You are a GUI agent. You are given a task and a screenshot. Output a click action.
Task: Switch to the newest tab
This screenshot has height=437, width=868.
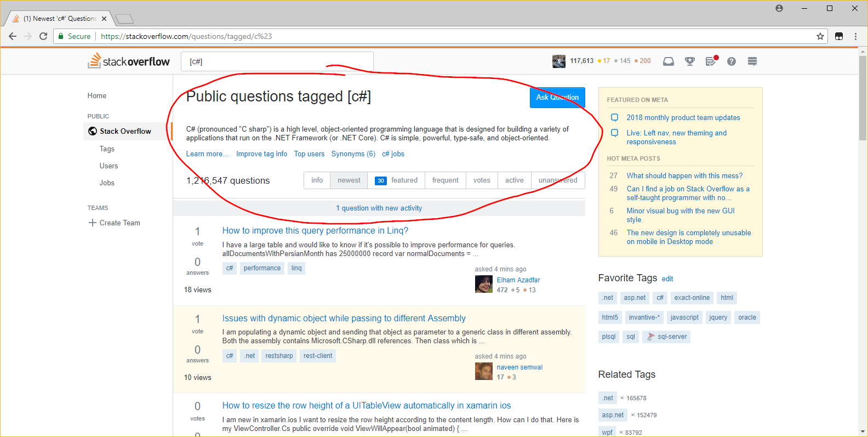[349, 180]
